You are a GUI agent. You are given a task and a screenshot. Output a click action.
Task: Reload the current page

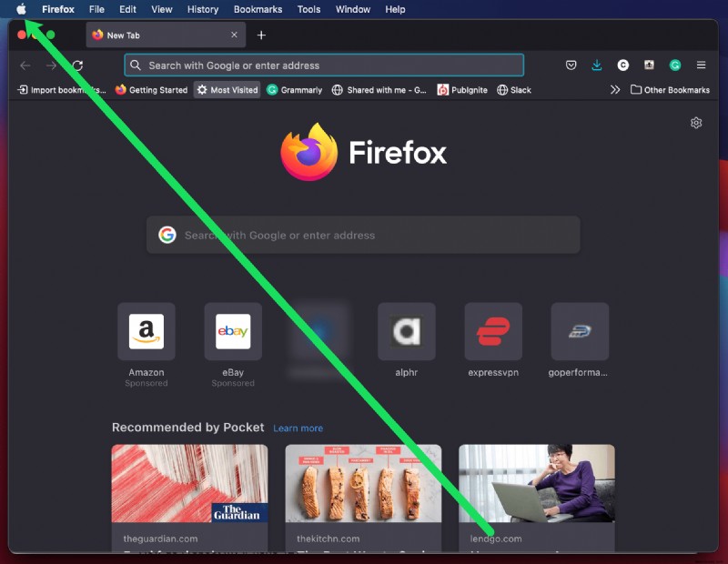pyautogui.click(x=77, y=65)
